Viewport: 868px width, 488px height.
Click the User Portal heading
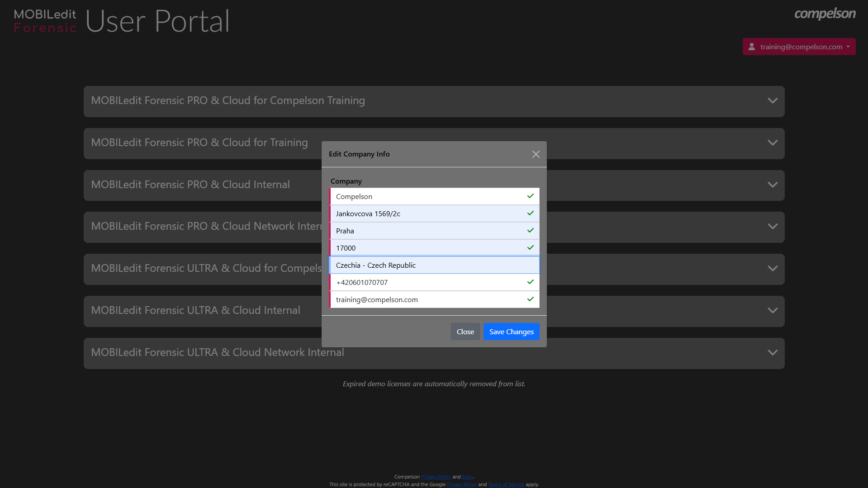[157, 21]
